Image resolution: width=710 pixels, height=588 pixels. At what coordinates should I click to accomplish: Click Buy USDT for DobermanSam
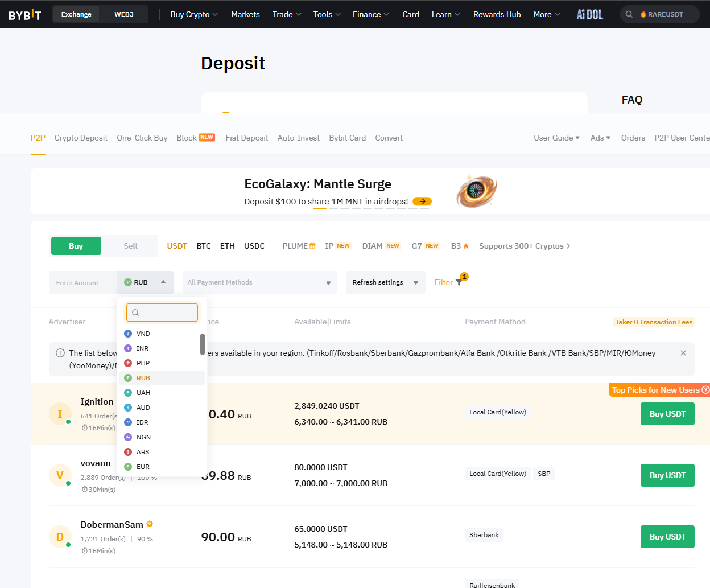pos(667,537)
